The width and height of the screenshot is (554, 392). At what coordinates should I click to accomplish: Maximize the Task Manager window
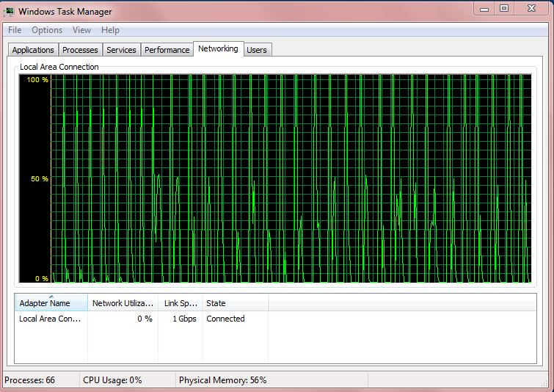click(x=504, y=9)
